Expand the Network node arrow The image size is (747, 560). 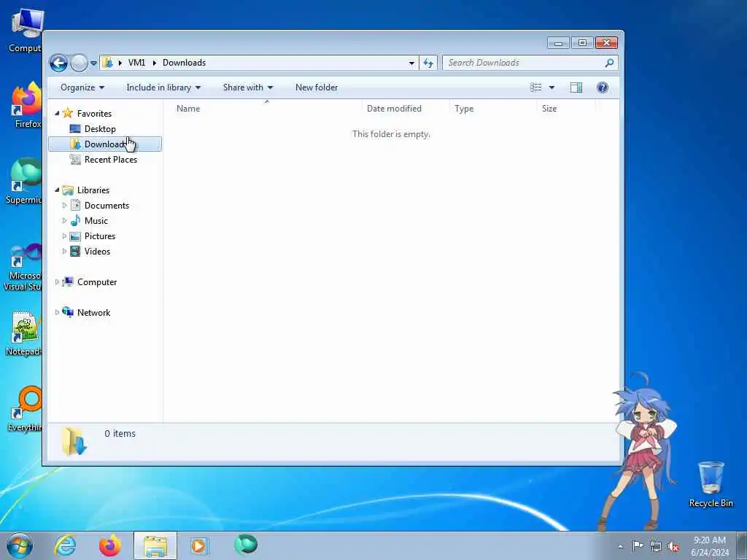tap(57, 312)
